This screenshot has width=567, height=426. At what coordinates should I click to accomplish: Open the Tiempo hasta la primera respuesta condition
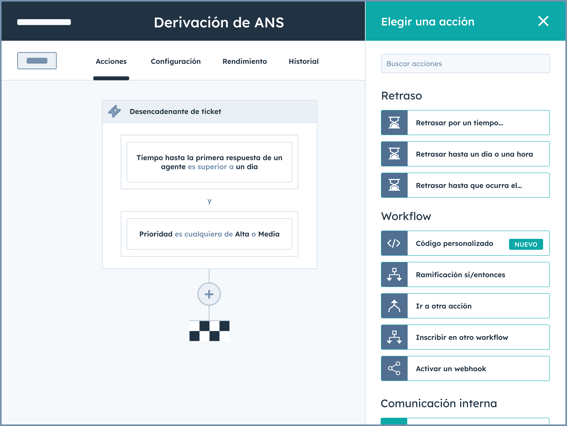click(209, 162)
